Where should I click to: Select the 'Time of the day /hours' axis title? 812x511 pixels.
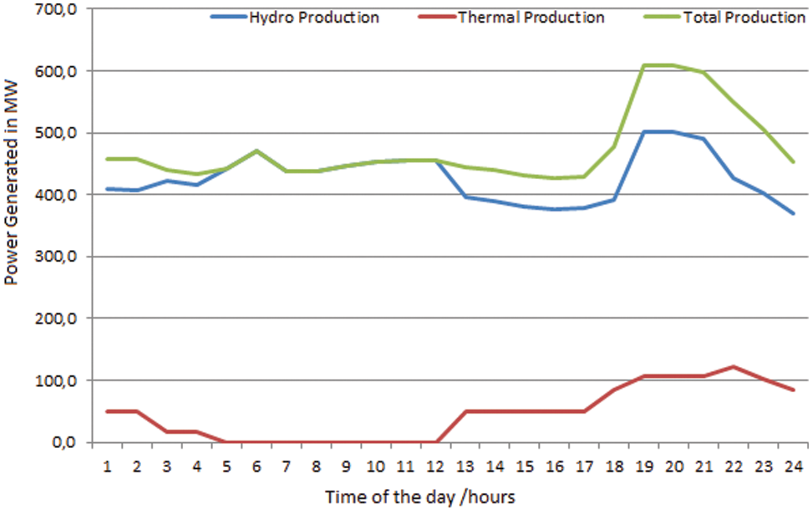(x=420, y=497)
